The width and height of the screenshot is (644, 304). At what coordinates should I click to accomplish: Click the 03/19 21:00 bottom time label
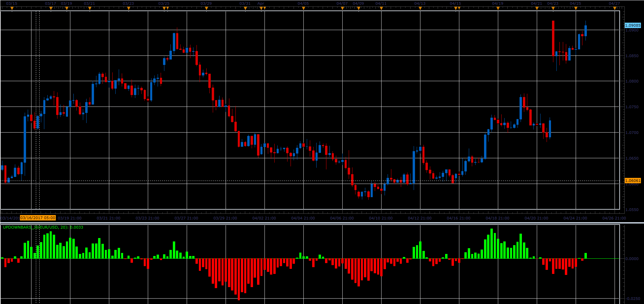[x=70, y=218]
